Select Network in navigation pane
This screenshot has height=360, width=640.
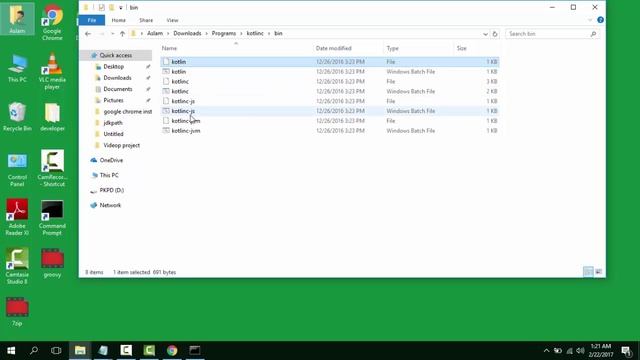tap(110, 205)
